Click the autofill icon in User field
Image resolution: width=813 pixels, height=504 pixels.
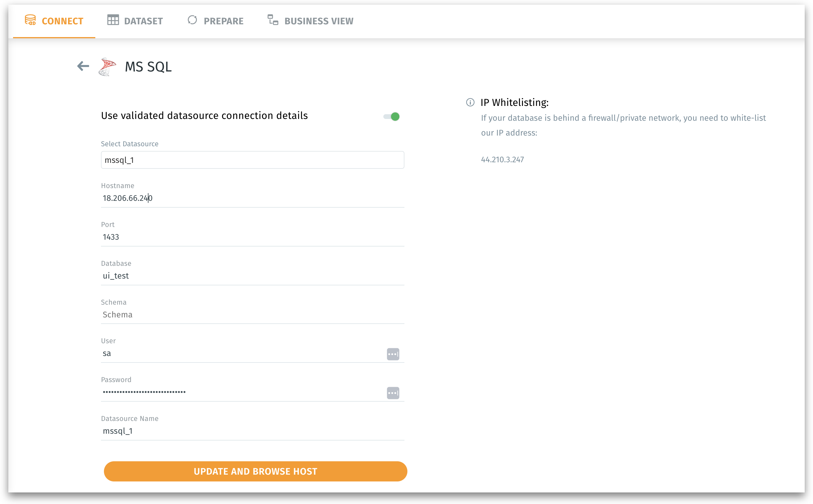pos(393,354)
